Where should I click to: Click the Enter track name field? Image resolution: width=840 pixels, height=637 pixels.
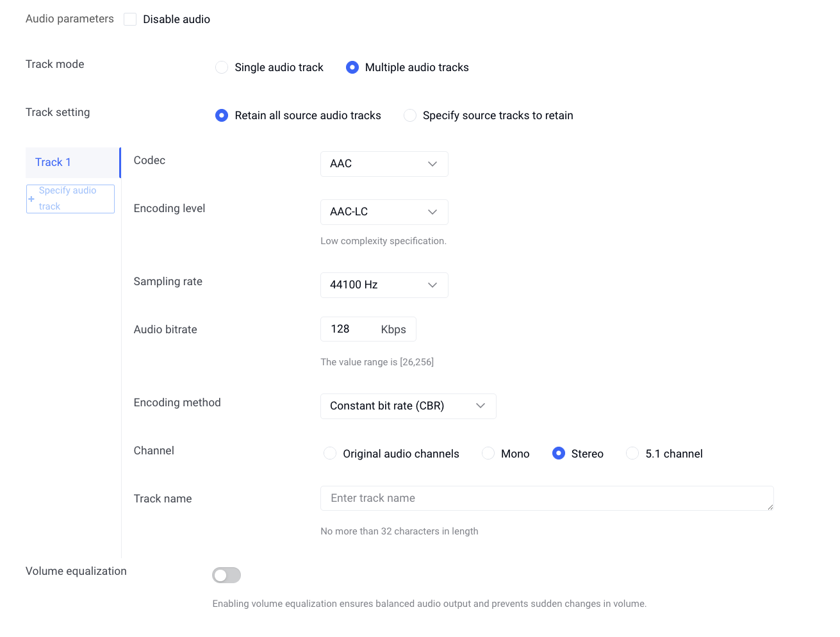click(546, 499)
